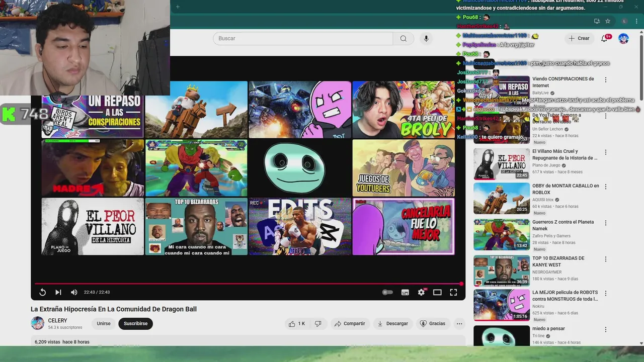Enter fullscreen mode

(453, 292)
